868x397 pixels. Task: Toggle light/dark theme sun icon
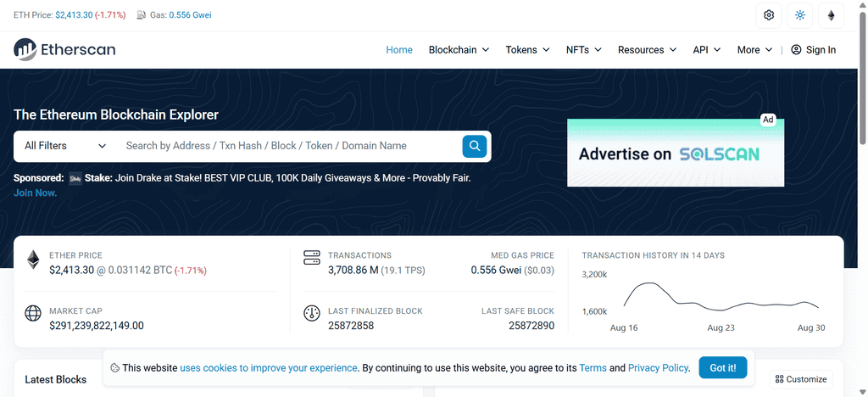coord(800,15)
